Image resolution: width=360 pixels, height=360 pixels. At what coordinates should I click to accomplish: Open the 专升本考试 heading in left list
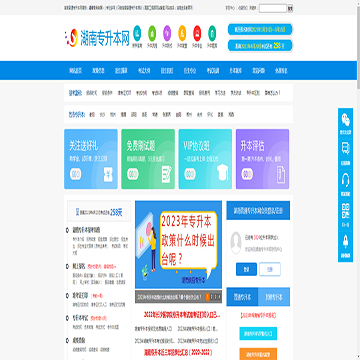click(x=80, y=318)
